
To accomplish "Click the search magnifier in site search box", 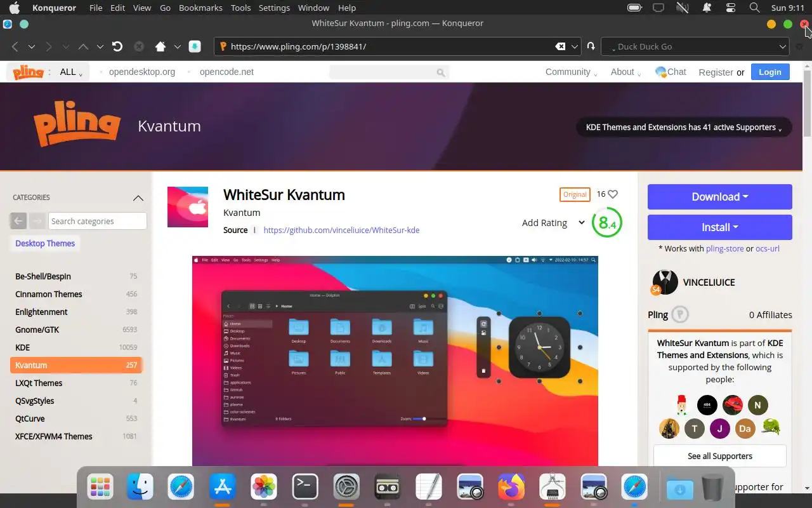I will point(441,72).
